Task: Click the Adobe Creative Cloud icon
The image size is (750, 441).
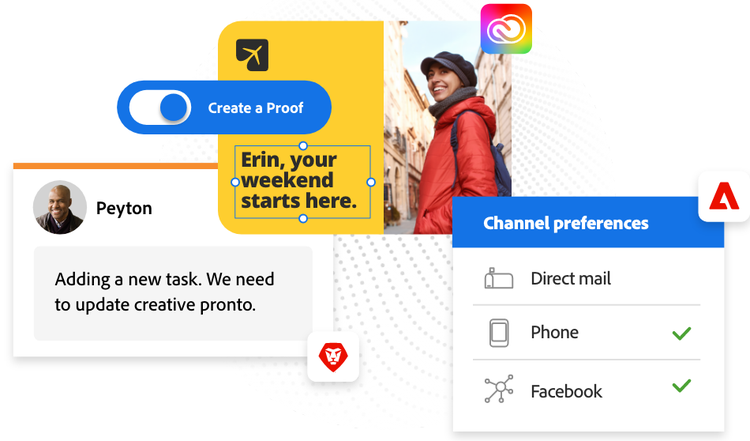Action: [506, 29]
